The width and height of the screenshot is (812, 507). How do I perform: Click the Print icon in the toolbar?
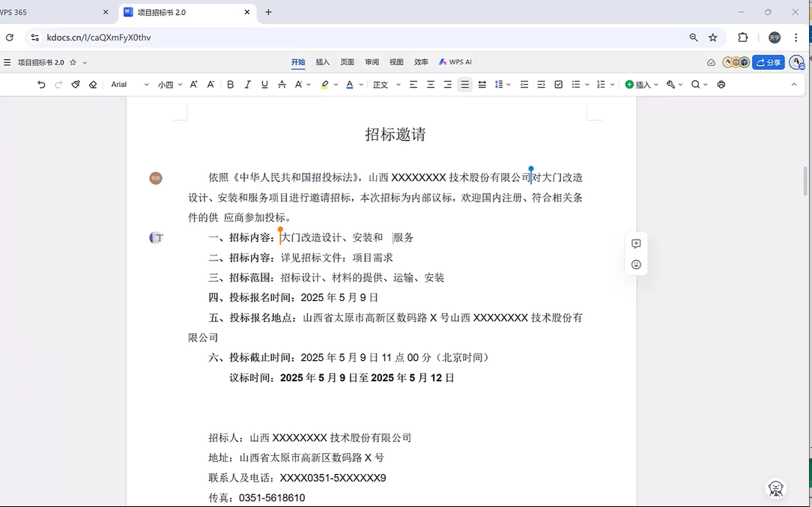(721, 85)
